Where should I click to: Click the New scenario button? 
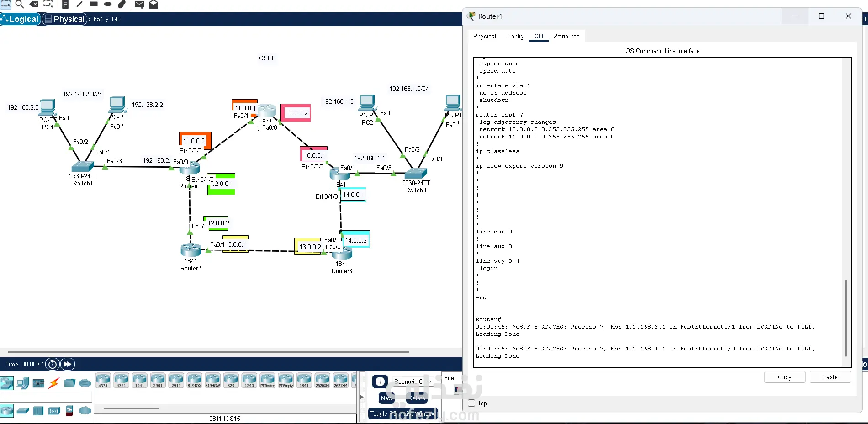(386, 398)
